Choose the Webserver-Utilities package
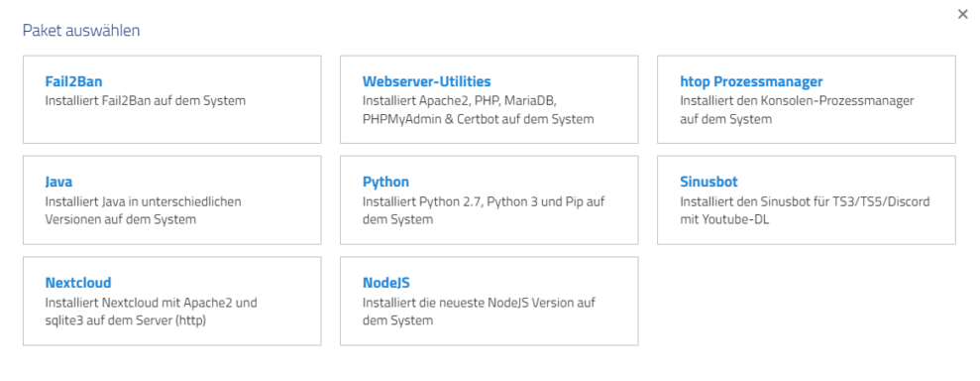980x381 pixels. pos(490,99)
